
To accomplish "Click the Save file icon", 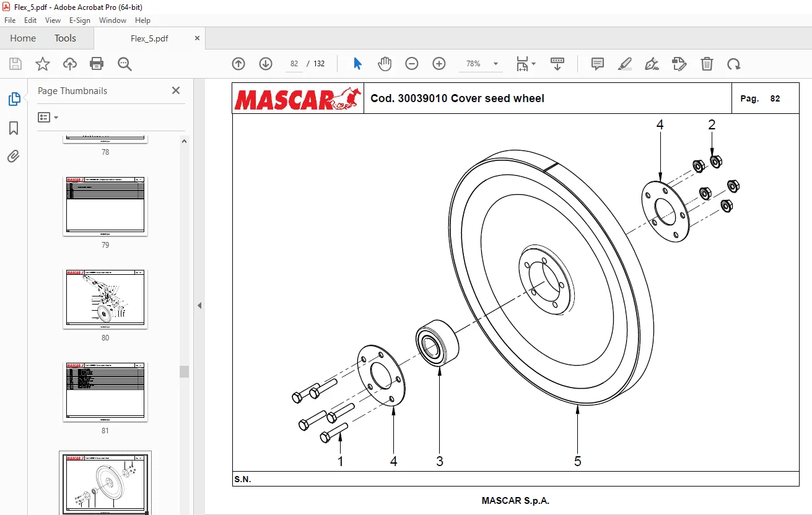I will point(15,64).
